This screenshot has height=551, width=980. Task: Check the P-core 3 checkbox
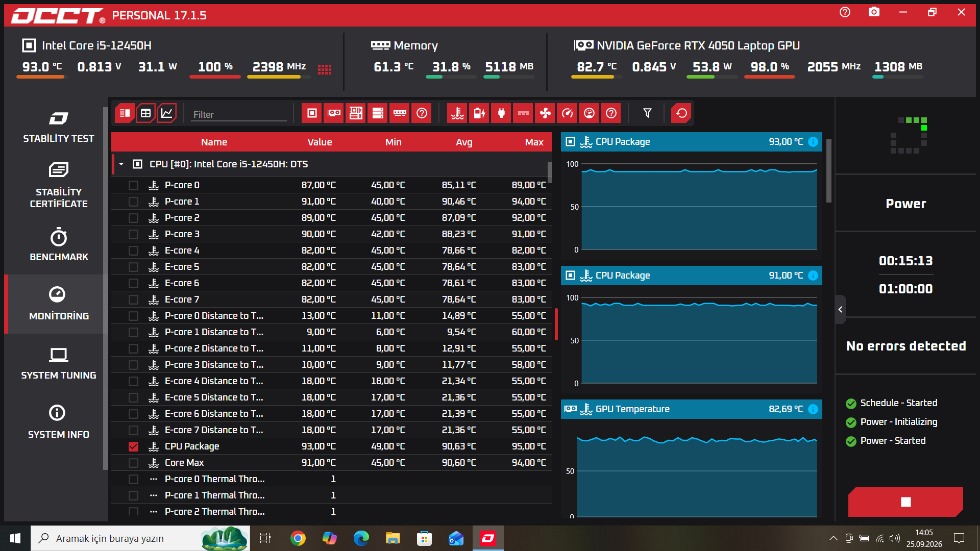[133, 234]
